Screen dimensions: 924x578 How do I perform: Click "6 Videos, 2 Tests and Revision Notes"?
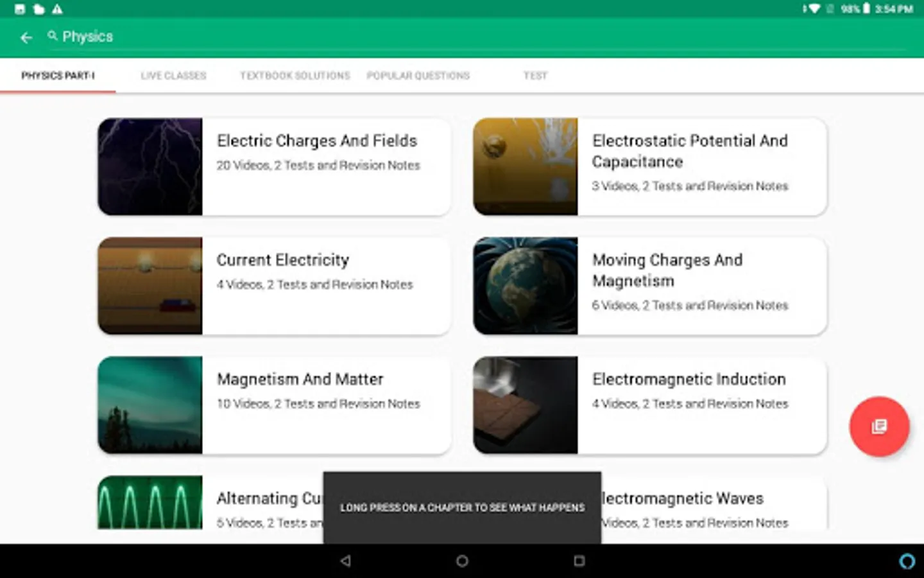690,306
